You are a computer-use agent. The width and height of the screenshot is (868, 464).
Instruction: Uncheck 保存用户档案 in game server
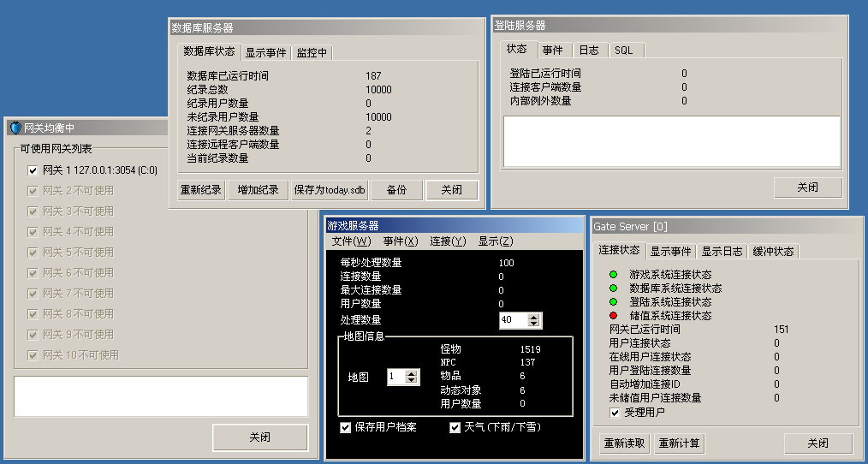click(346, 427)
